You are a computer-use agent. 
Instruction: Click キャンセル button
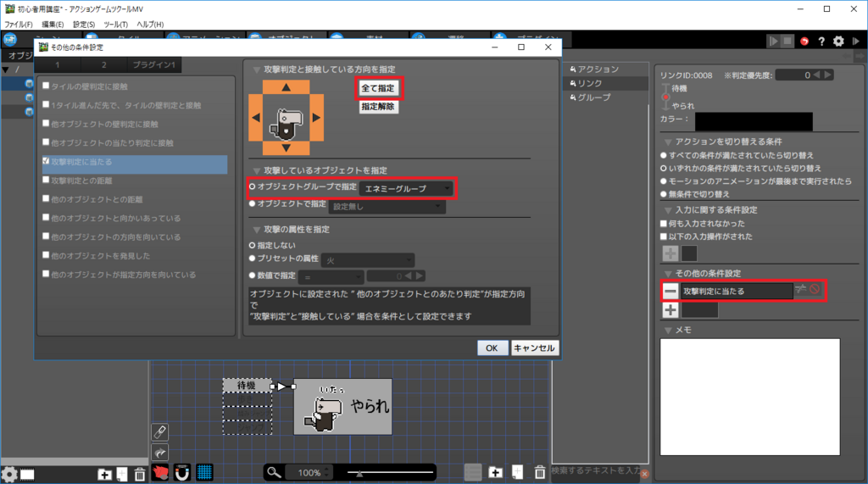[x=534, y=348]
